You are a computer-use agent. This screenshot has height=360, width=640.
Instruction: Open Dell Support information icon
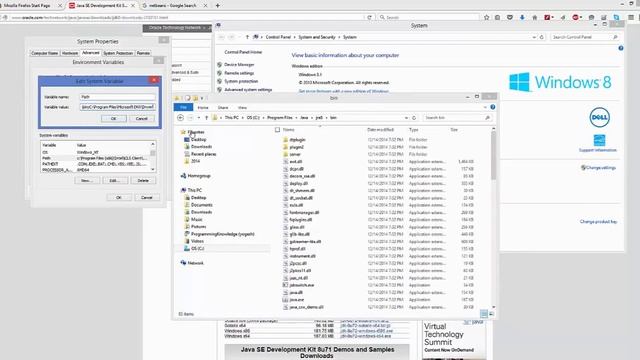point(599,140)
